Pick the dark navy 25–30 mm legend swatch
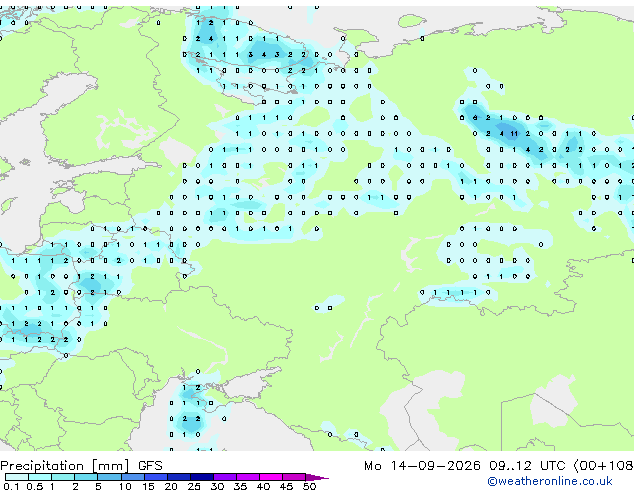The image size is (634, 490). tap(202, 477)
